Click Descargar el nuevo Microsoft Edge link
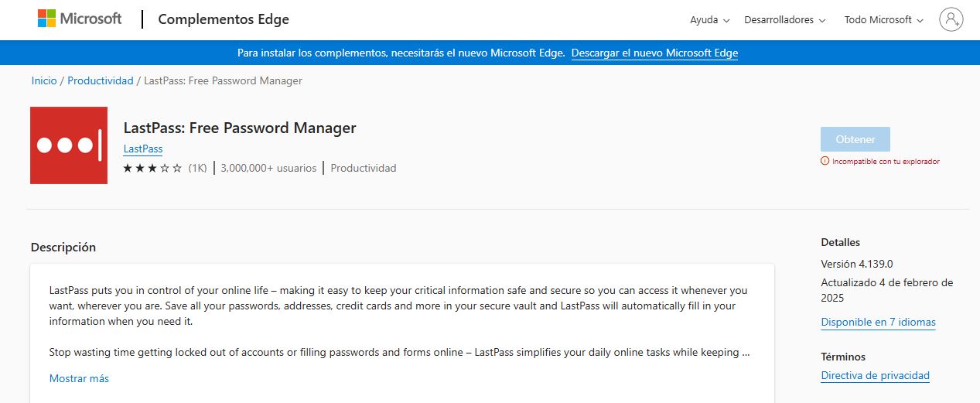Screen dimensions: 980x403 click(654, 53)
